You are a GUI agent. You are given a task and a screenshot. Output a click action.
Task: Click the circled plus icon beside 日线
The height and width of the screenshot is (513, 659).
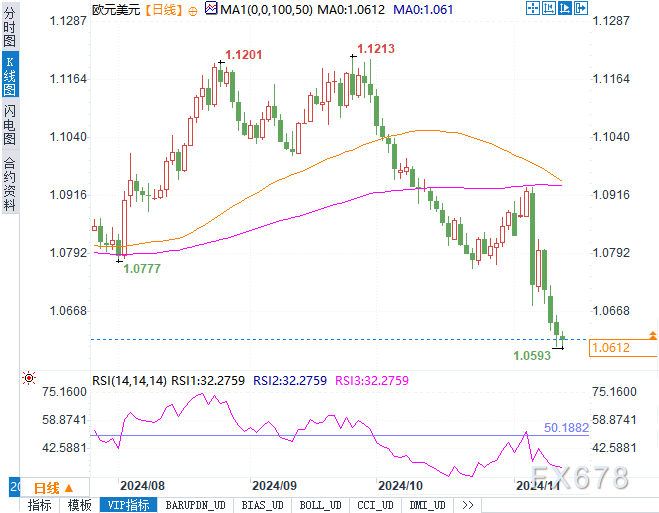point(191,9)
